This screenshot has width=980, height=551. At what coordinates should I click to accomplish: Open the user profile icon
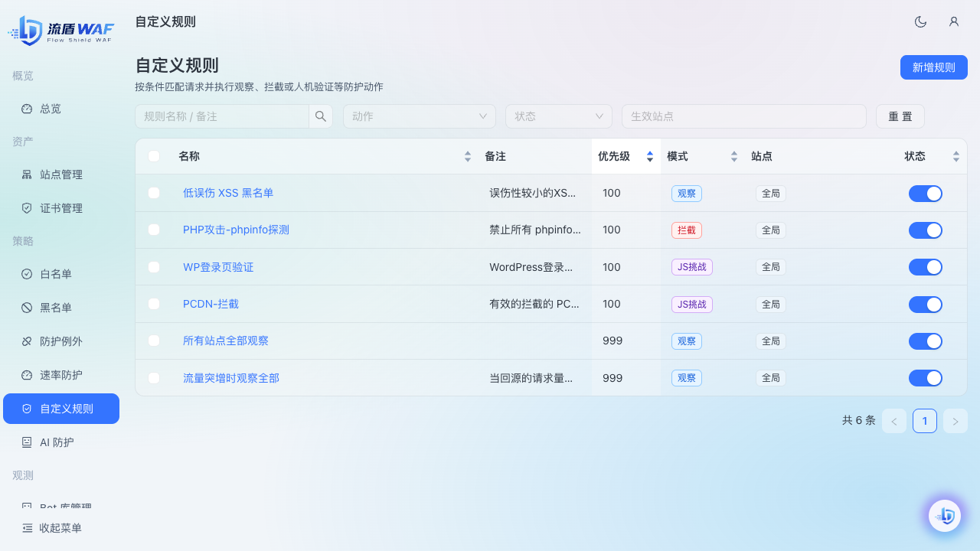954,21
